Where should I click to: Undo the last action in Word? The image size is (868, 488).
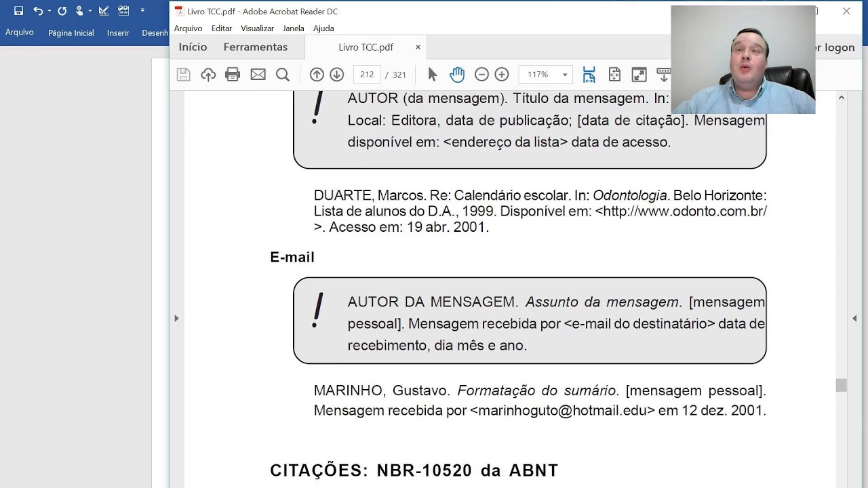[38, 11]
